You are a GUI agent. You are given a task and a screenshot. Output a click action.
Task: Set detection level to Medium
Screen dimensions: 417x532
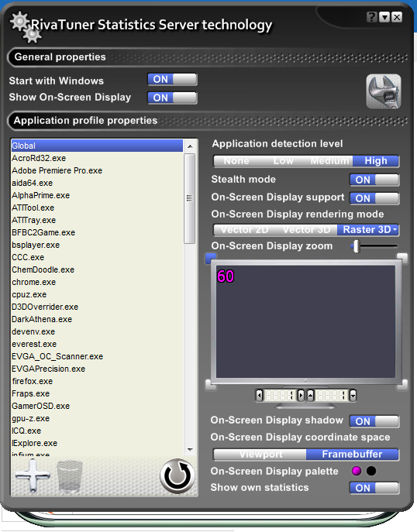tap(329, 161)
